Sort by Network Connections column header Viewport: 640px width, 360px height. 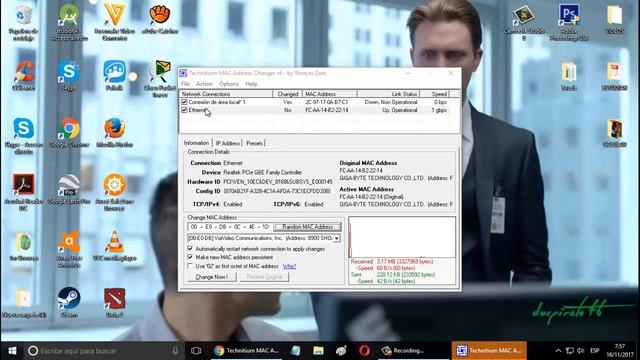(x=226, y=94)
